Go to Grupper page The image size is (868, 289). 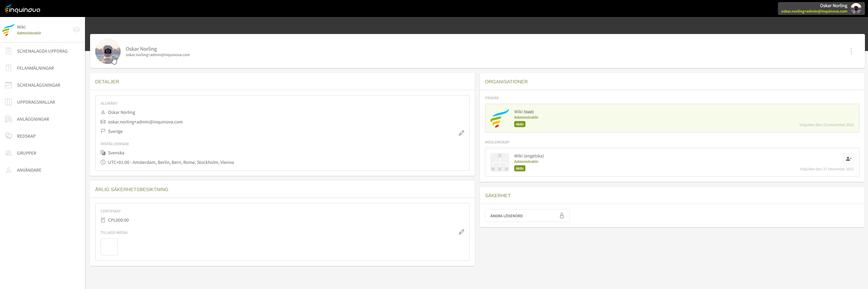pos(27,153)
